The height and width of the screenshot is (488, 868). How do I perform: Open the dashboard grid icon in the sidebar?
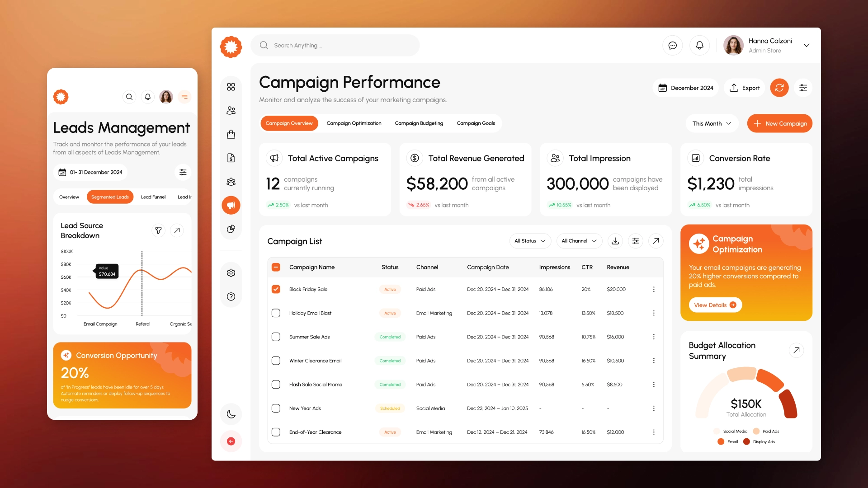click(x=231, y=87)
